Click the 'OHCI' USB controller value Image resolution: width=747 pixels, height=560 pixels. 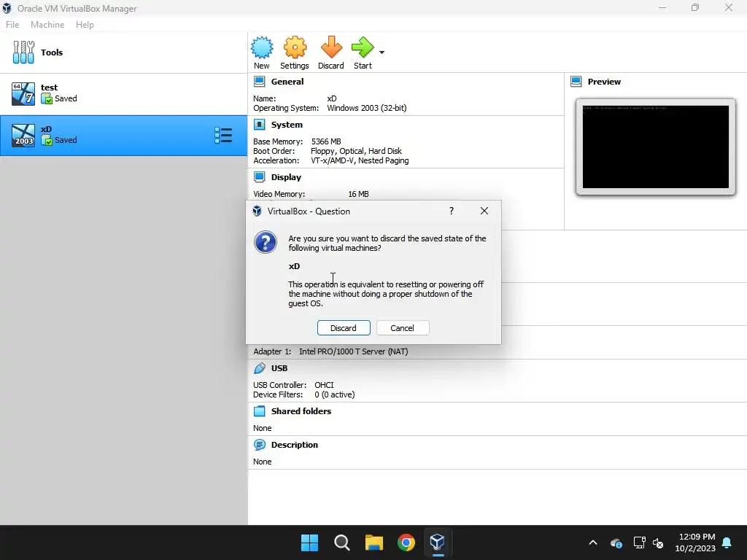tap(324, 385)
